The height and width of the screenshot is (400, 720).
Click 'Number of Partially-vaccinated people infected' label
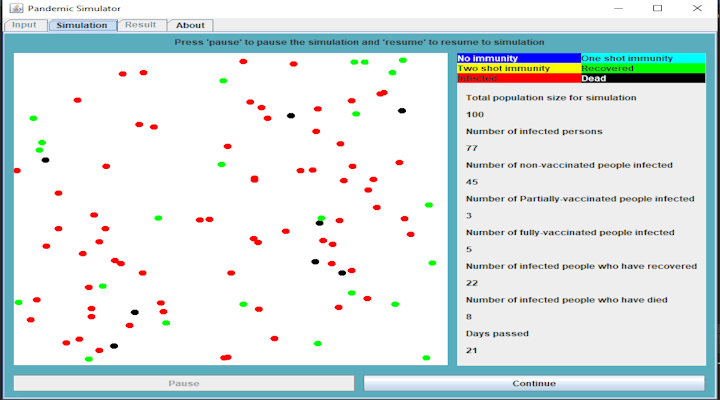click(580, 199)
